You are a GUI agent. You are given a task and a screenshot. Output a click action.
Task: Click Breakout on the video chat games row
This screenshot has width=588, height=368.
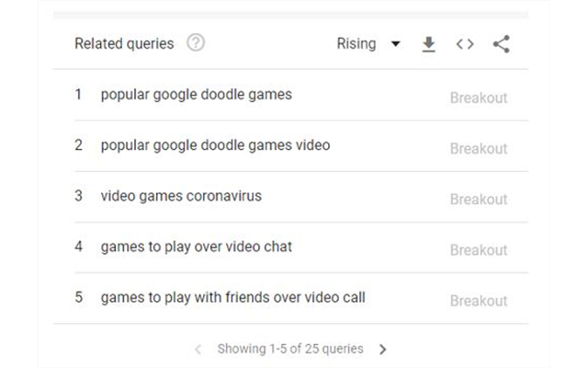tap(478, 250)
